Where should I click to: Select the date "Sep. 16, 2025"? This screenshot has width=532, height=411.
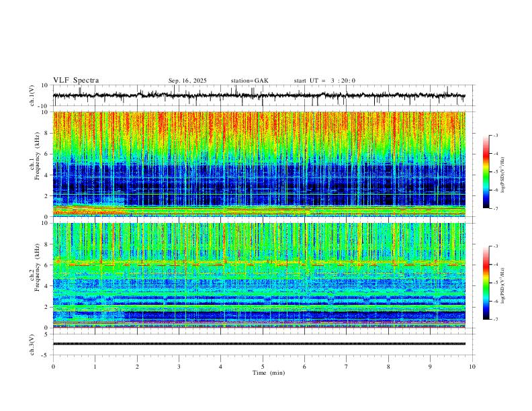187,81
